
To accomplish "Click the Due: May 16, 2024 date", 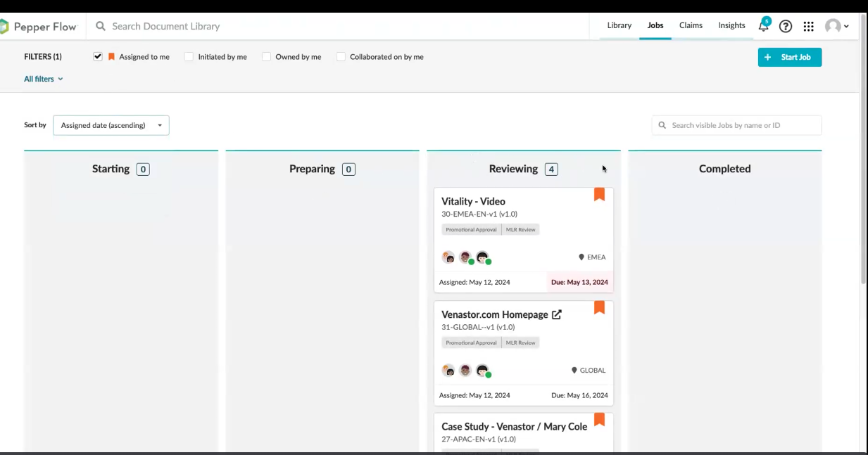I will (x=579, y=395).
